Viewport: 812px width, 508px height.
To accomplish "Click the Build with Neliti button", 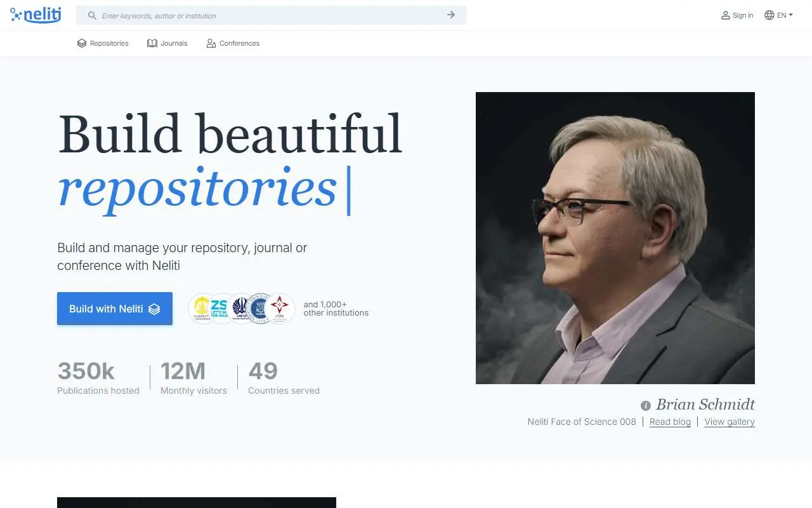I will click(x=115, y=309).
